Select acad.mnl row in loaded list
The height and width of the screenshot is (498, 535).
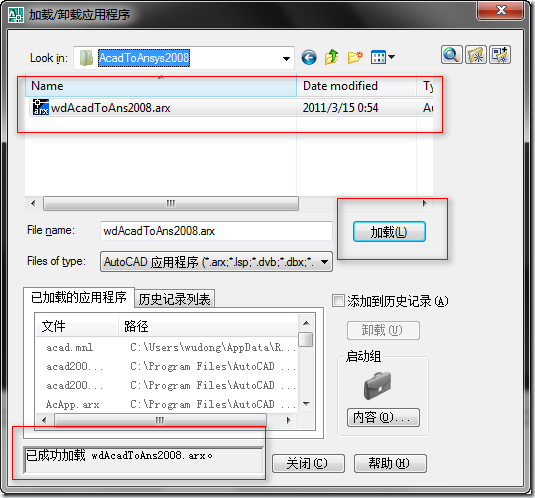tap(167, 348)
